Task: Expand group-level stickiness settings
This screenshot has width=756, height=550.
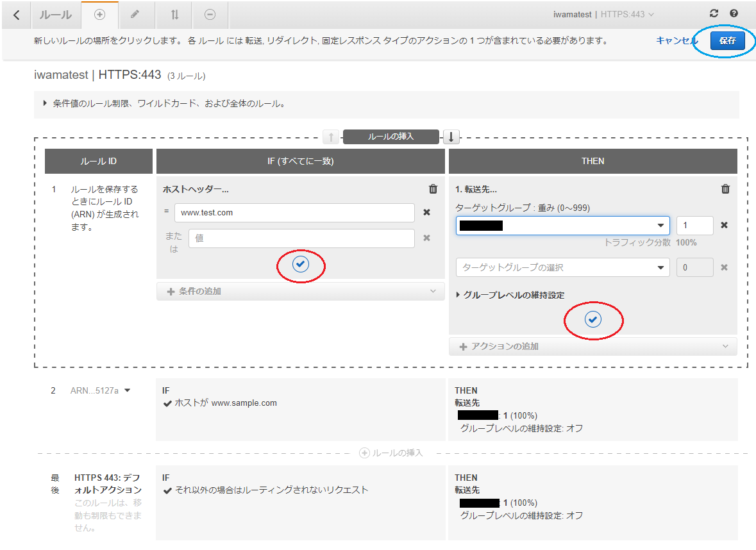Action: [510, 296]
